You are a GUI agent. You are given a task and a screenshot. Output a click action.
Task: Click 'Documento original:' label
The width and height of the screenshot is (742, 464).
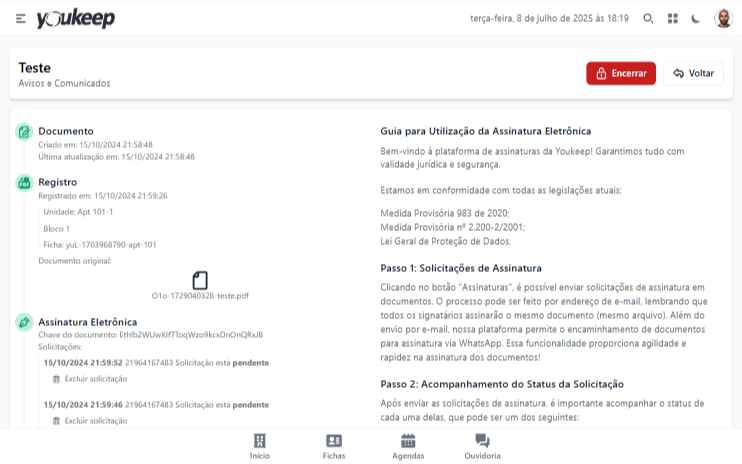click(75, 261)
